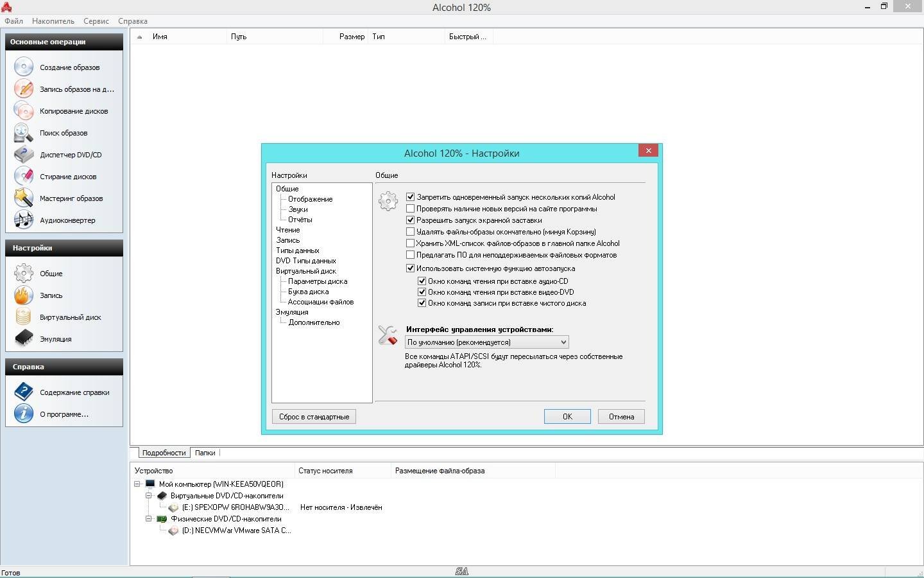Click the OK button
The height and width of the screenshot is (578, 924).
tap(567, 417)
